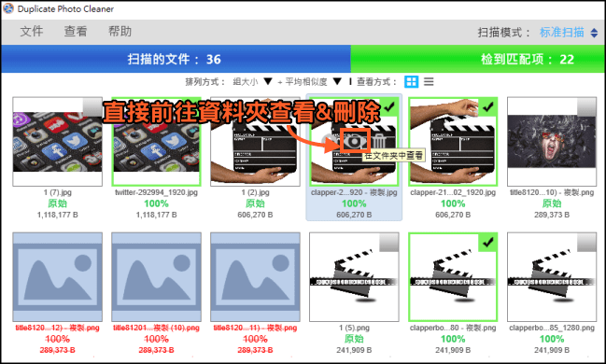This screenshot has width=606, height=364.
Task: Uncheck the clapper-21...02_1920.jpg checkbox
Action: (x=488, y=106)
